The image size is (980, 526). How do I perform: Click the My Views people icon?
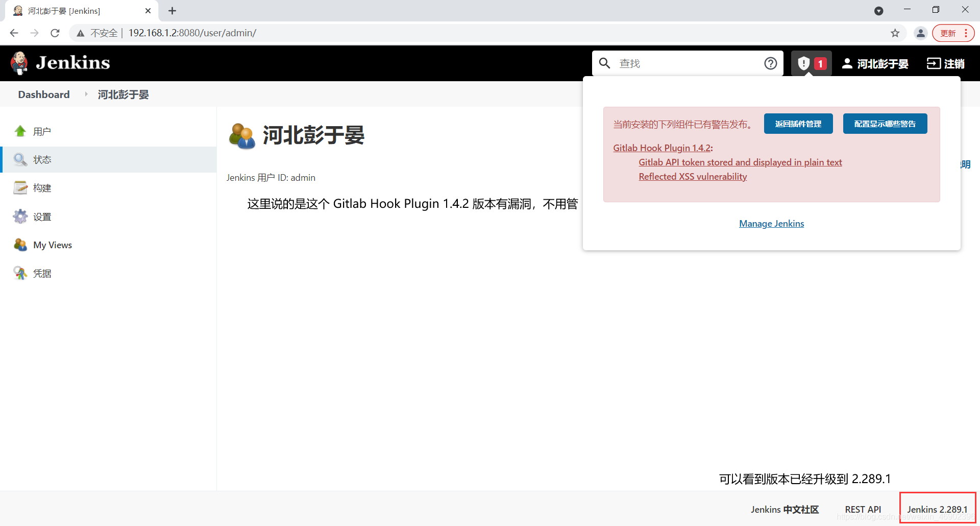[20, 245]
